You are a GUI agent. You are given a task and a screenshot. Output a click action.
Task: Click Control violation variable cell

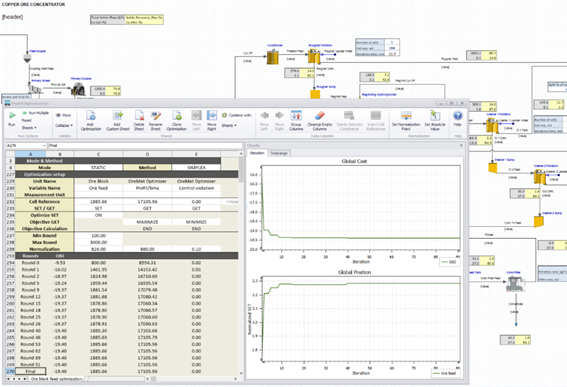(x=196, y=188)
